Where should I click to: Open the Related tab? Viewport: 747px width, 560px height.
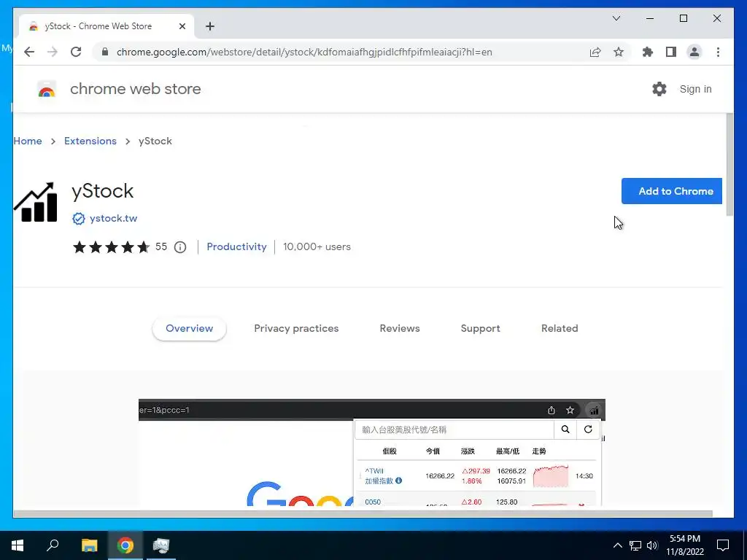tap(560, 329)
